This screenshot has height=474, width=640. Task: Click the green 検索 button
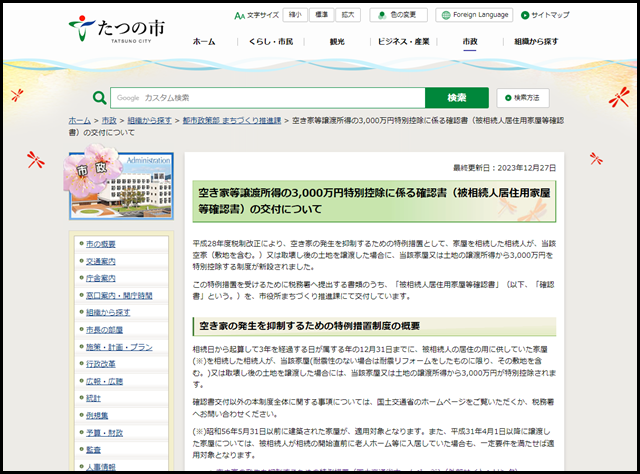[x=457, y=98]
